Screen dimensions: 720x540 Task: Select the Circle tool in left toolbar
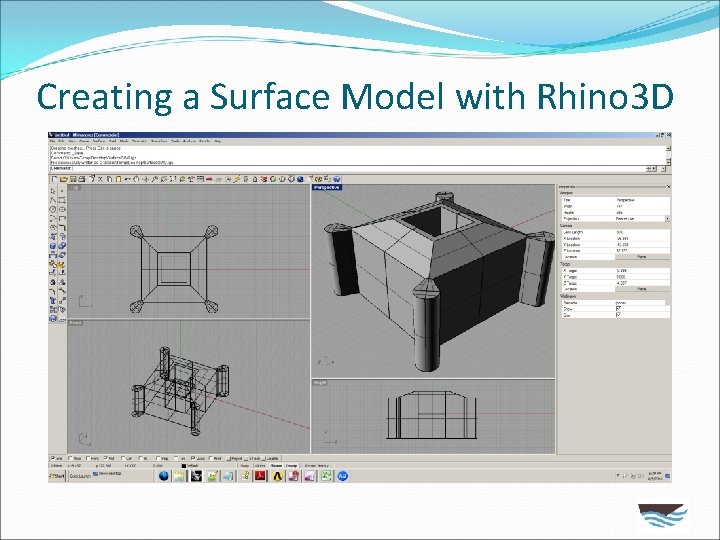(x=53, y=209)
